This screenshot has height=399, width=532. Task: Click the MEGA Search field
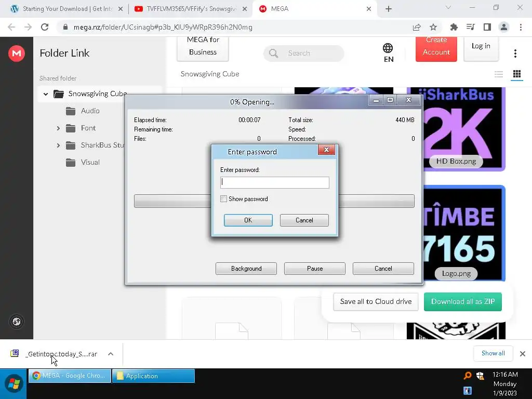point(303,54)
